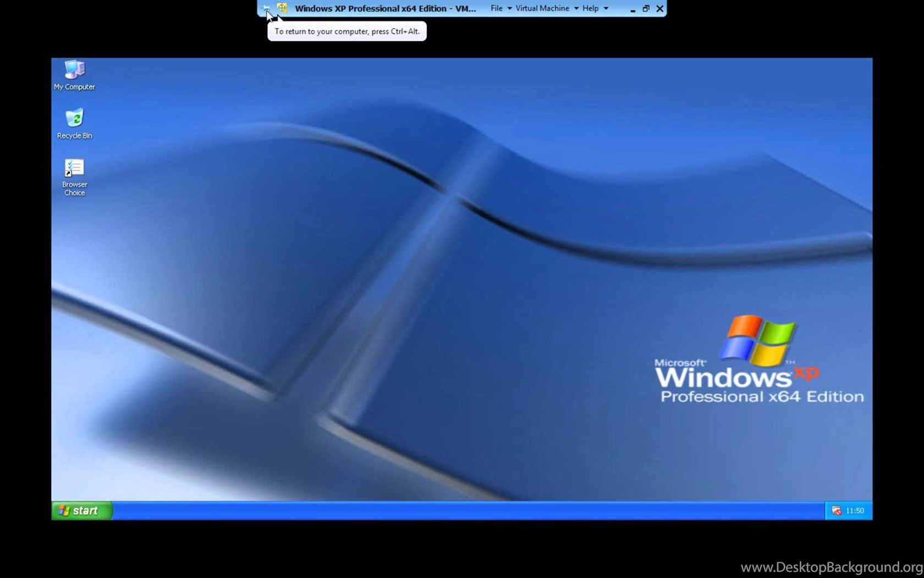This screenshot has height=578, width=924.
Task: Select the My Computer desktop icon
Action: (74, 70)
